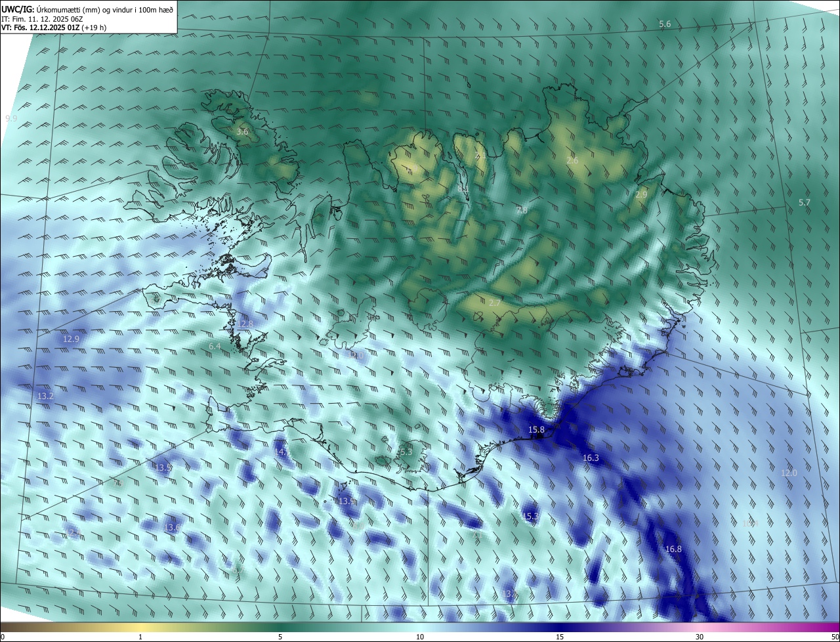840x642 pixels.
Task: Click the 5.7 value label on the map
Action: click(x=805, y=203)
